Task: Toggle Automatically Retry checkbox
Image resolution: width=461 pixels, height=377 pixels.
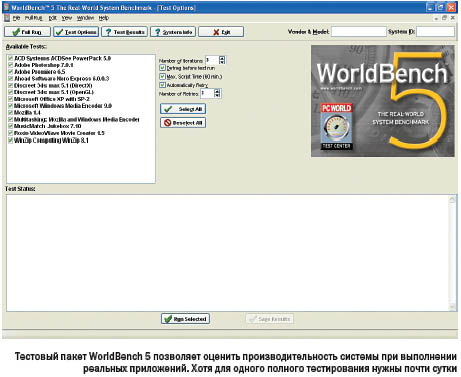Action: pos(162,85)
